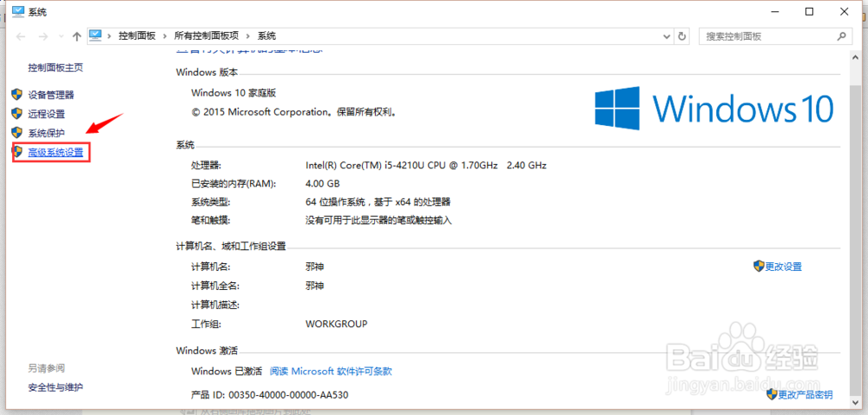This screenshot has width=868, height=415.
Task: Select 控制面板 in the breadcrumb
Action: point(137,36)
